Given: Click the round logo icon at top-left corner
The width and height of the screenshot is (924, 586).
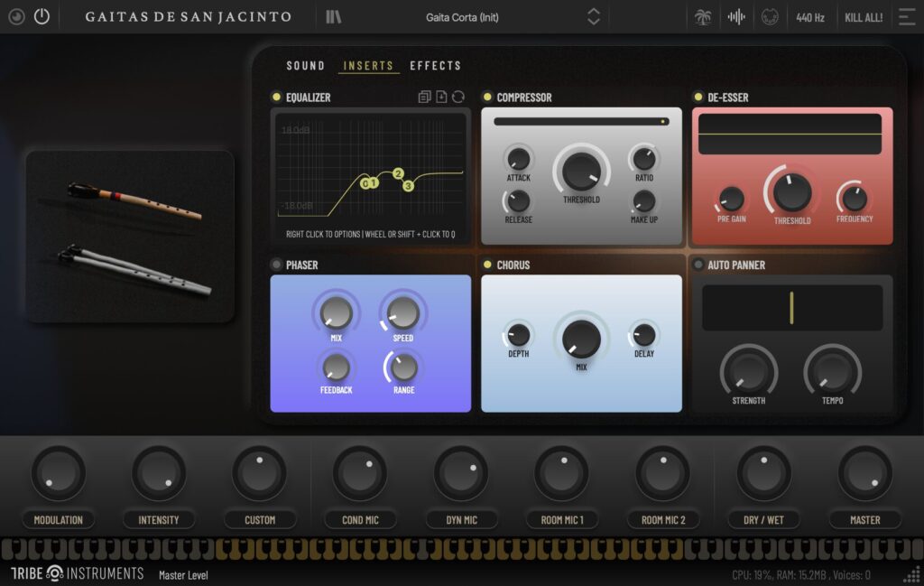Looking at the screenshot, I should pyautogui.click(x=16, y=16).
